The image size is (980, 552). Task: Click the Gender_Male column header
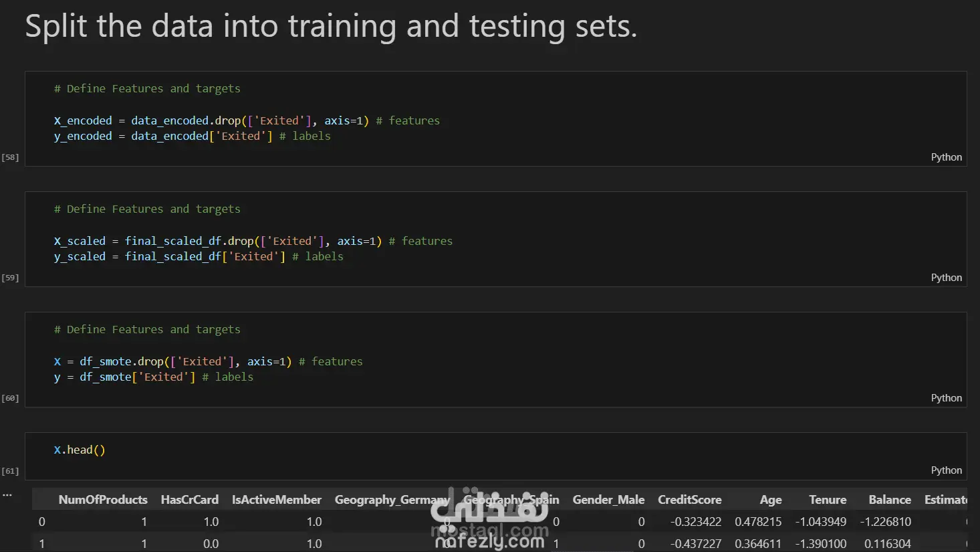(x=608, y=500)
